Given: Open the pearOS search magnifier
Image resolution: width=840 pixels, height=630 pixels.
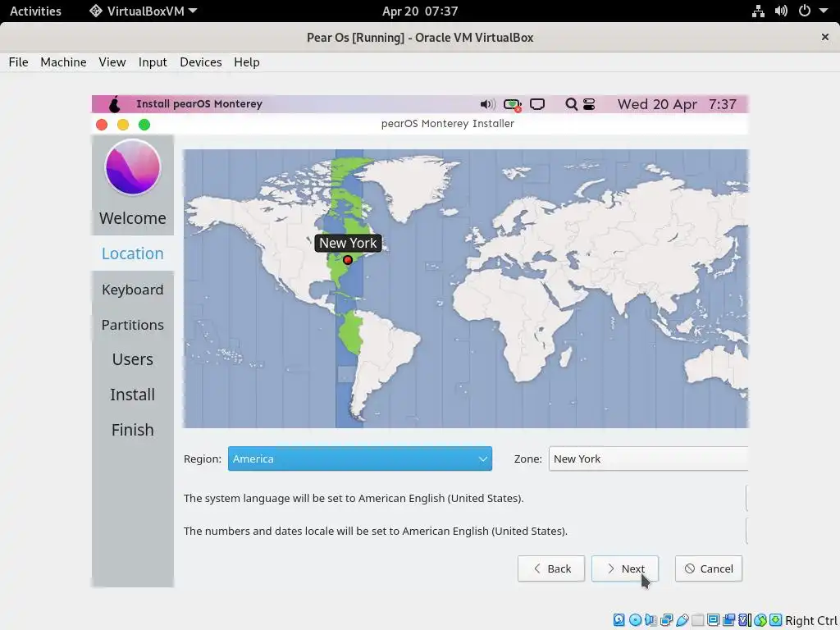Looking at the screenshot, I should click(x=572, y=104).
